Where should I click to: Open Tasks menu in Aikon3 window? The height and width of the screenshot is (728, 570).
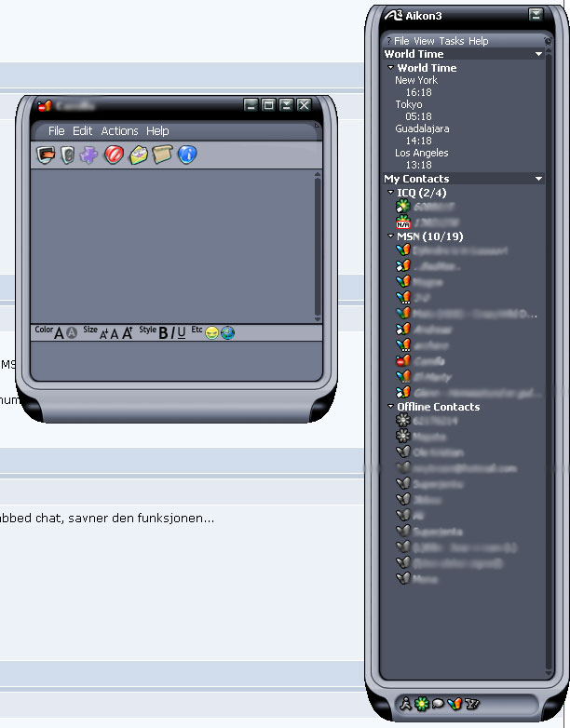tap(452, 41)
